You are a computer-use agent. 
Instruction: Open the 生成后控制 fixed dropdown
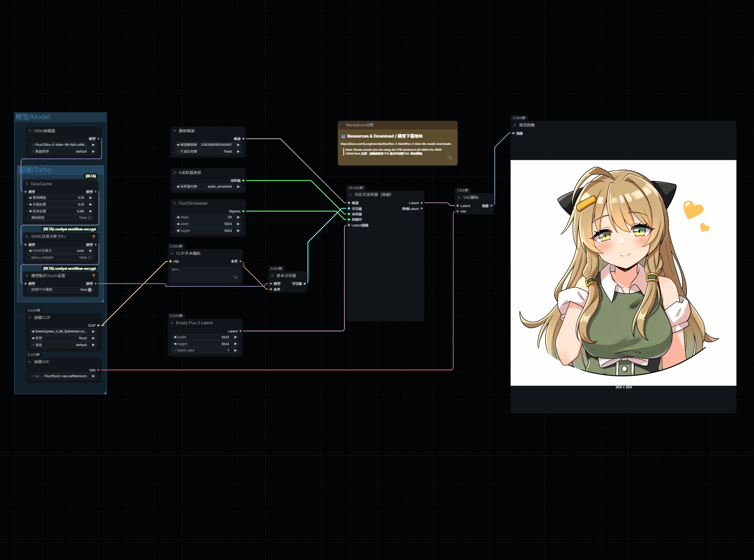(208, 152)
